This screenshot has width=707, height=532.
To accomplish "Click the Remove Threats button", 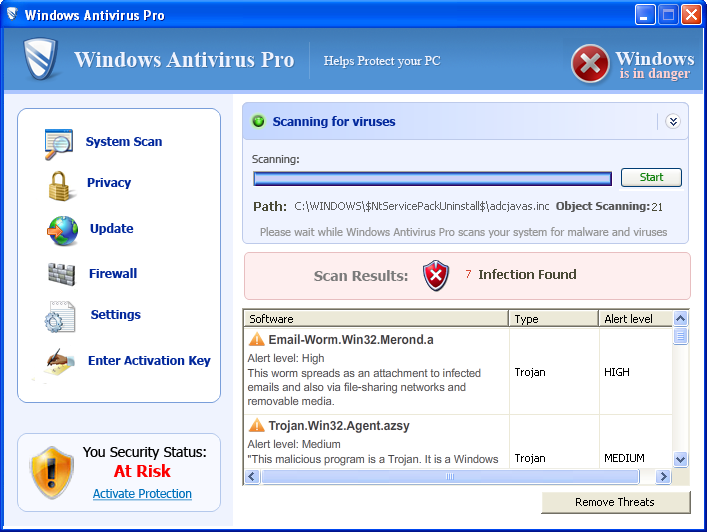I will (615, 502).
